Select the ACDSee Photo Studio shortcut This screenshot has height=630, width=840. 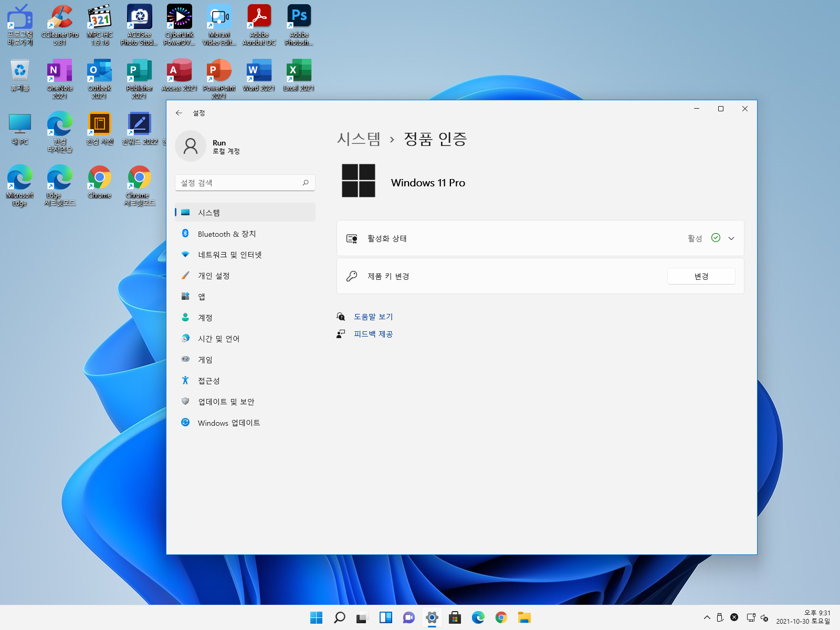[x=139, y=25]
